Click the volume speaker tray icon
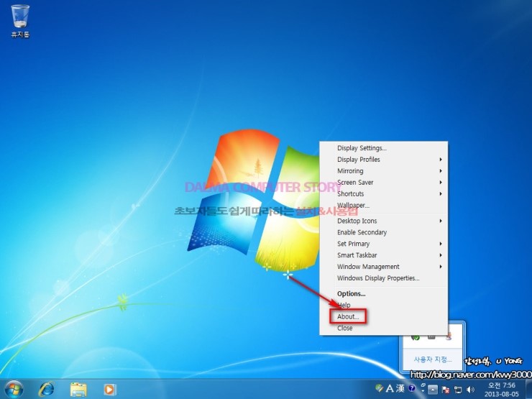 pyautogui.click(x=469, y=389)
